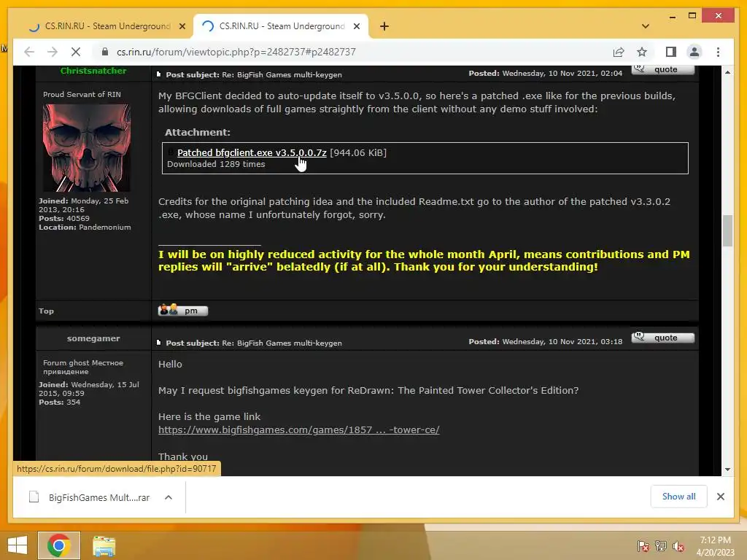Click the yellow reduced activity signature text

[x=424, y=260]
